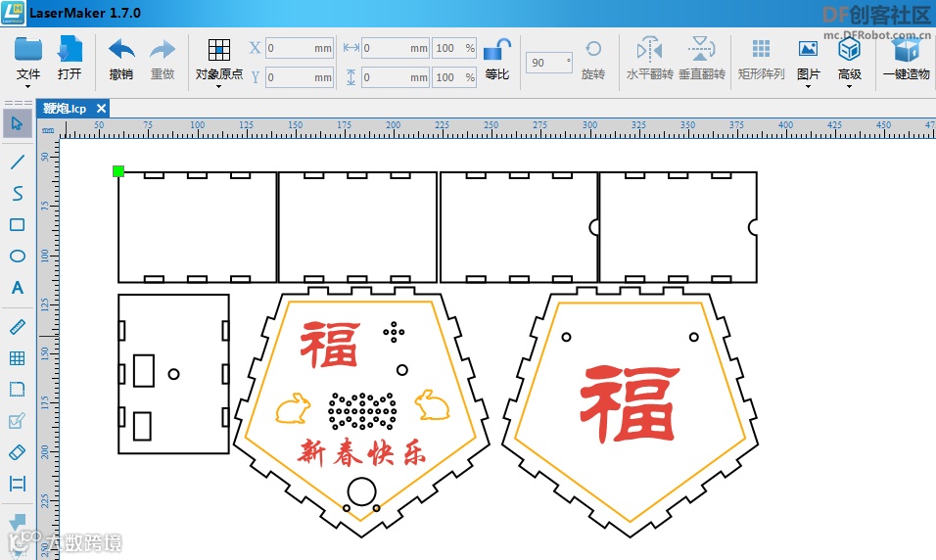Close the 鞭炮.lcp tab
Viewport: 936px width, 560px height.
click(102, 109)
